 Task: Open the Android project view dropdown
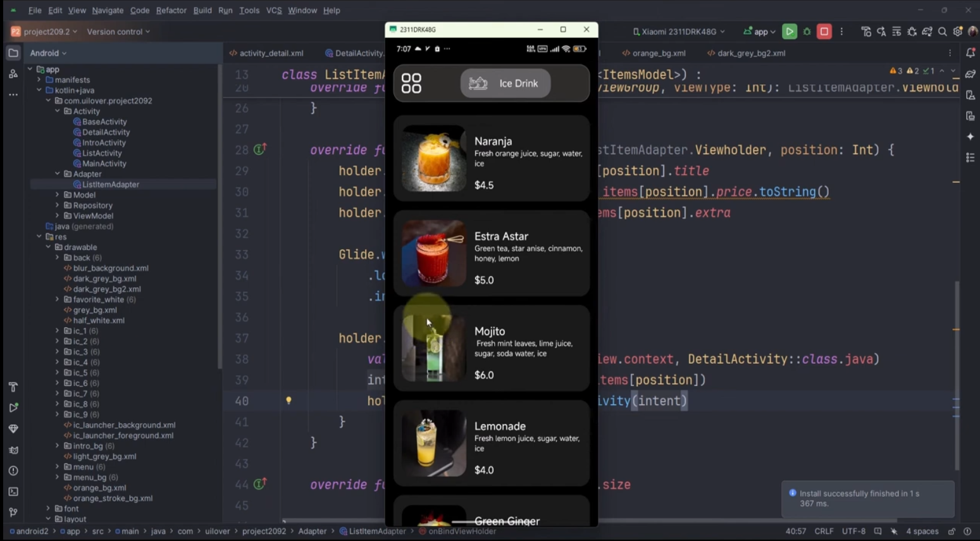coord(48,53)
